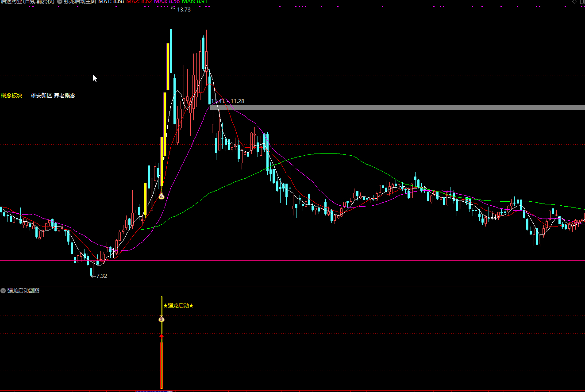The width and height of the screenshot is (585, 392).
Task: Click the diamond icon at top right
Action: [x=574, y=2]
